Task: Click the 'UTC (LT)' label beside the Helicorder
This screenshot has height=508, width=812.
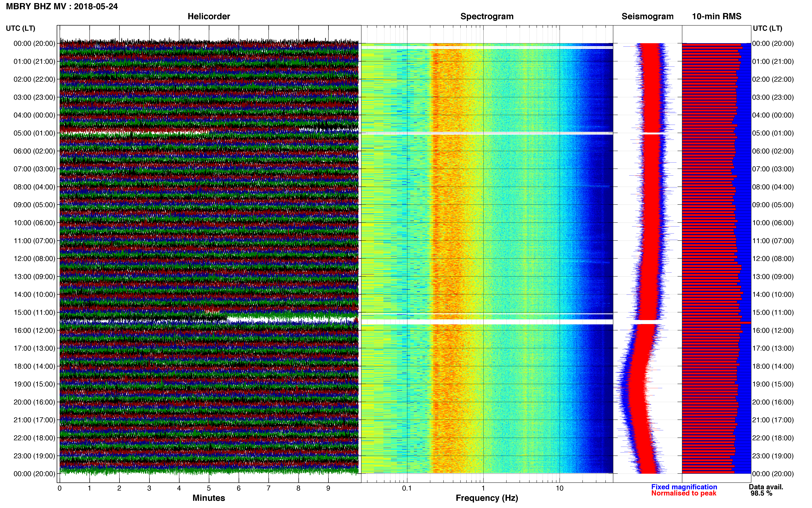Action: [x=21, y=28]
